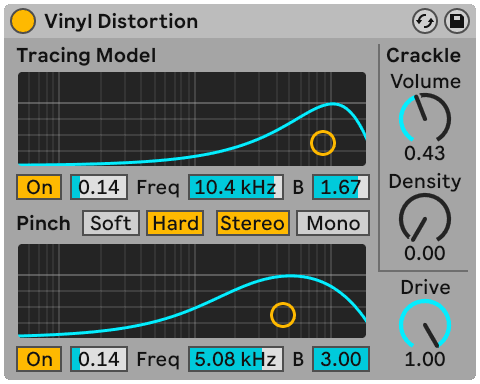480x384 pixels.
Task: Click the Pinch B field 3.00
Action: pyautogui.click(x=341, y=359)
